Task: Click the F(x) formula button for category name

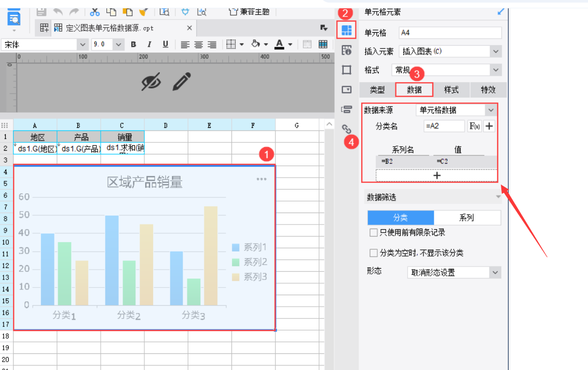Action: 474,126
